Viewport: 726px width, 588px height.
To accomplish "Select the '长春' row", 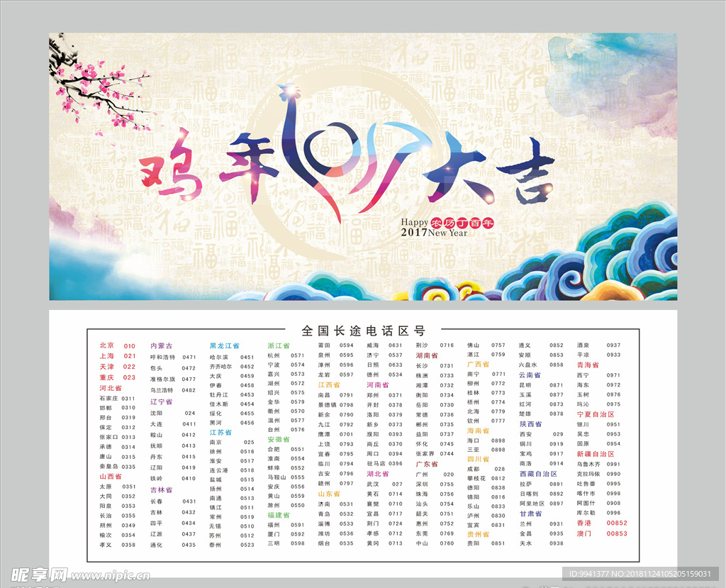I will pyautogui.click(x=173, y=501).
